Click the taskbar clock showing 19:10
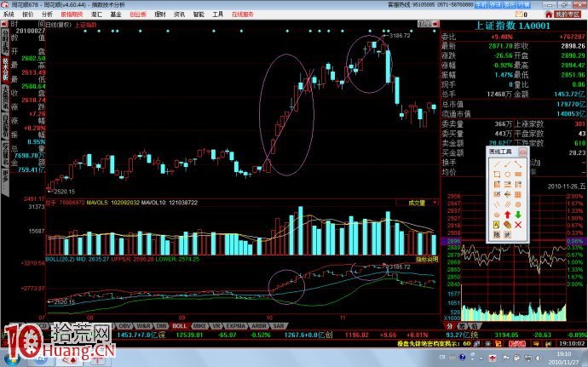 click(563, 358)
